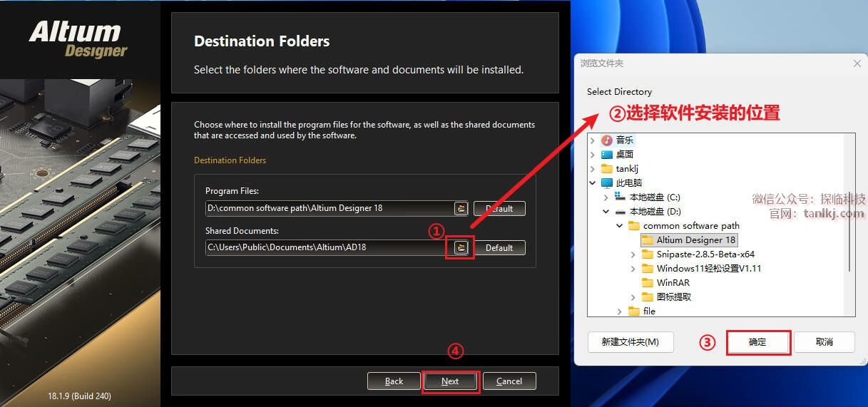This screenshot has width=868, height=407.
Task: Edit the Shared Documents path field
Action: click(x=330, y=247)
